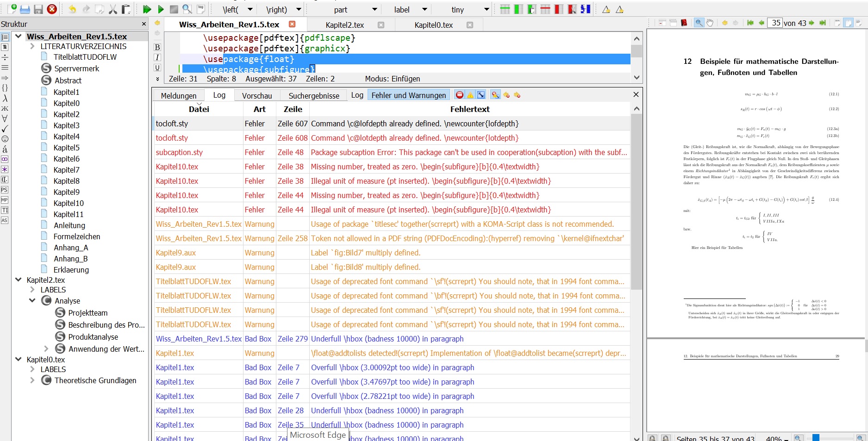Click the tocloft.sty Zeile 608 error entry

click(x=392, y=138)
